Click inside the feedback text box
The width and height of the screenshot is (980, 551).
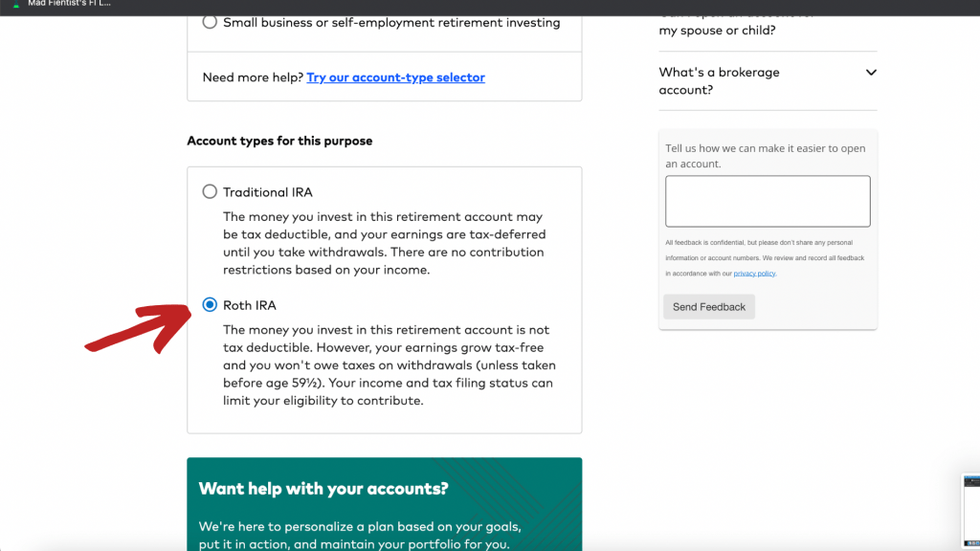click(768, 201)
